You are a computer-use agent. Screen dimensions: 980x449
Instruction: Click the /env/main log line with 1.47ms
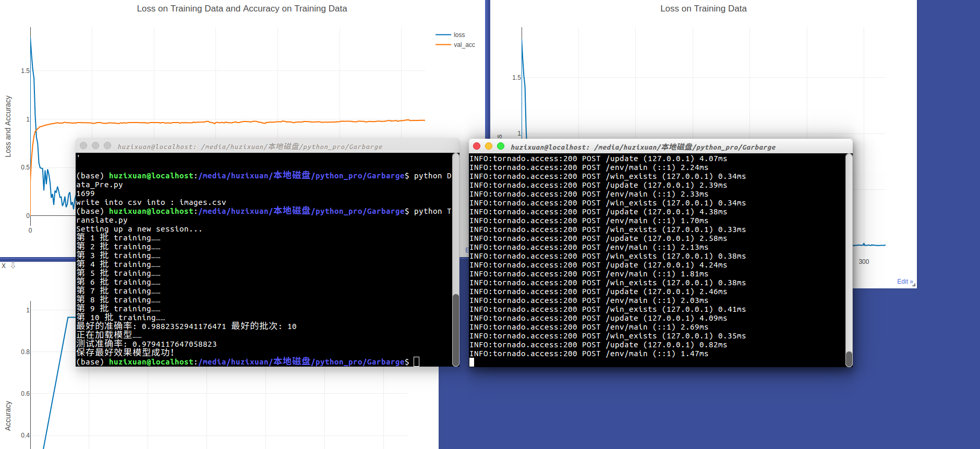[589, 354]
